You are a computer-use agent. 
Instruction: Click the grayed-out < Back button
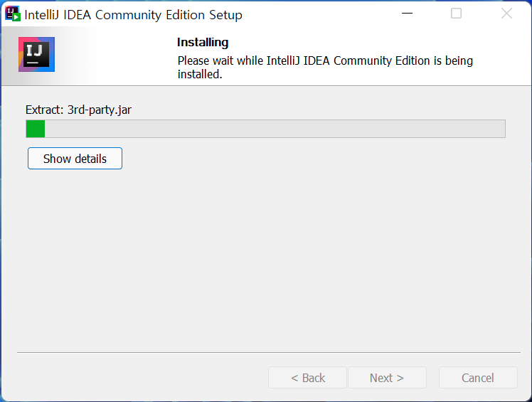[307, 378]
